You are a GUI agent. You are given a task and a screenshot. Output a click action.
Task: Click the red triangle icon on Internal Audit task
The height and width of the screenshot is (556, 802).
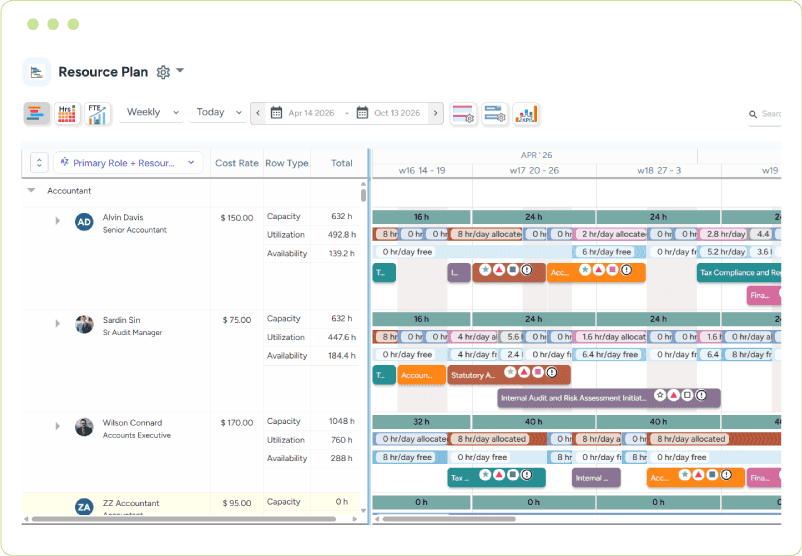click(674, 395)
